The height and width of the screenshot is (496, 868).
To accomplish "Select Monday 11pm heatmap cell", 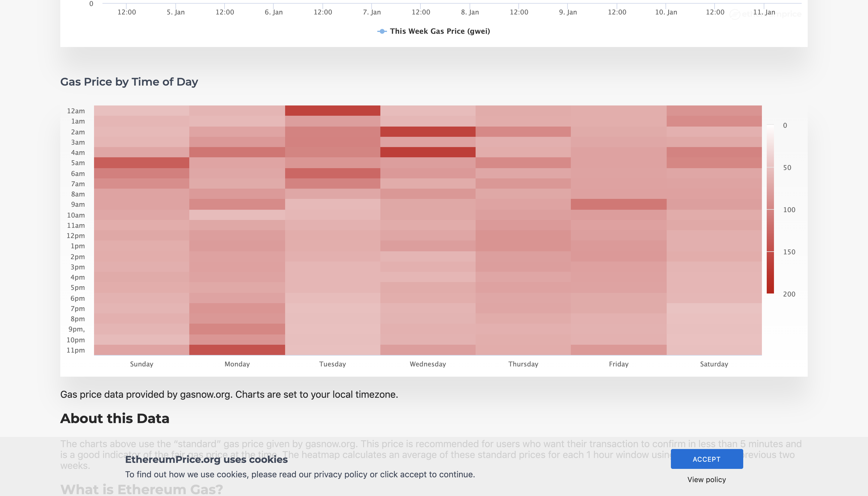I will (237, 350).
